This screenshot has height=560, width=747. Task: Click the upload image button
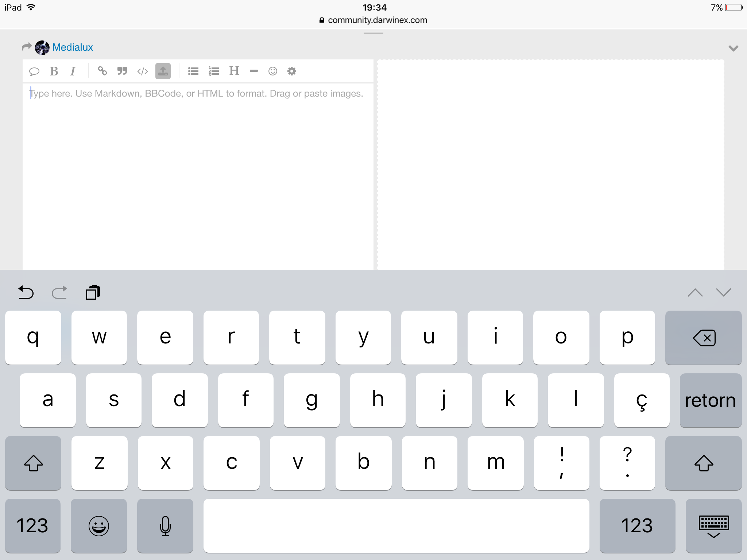163,71
